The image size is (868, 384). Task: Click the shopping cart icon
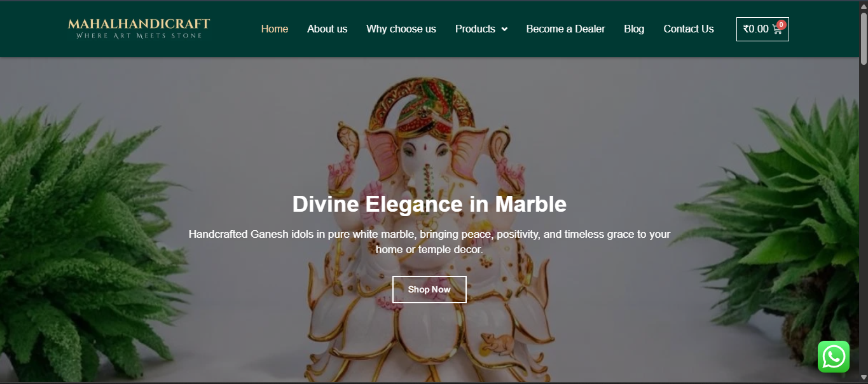(x=776, y=29)
